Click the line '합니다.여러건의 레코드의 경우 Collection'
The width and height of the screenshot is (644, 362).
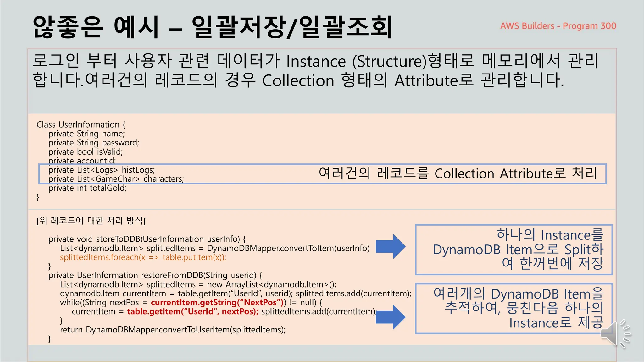[x=298, y=80]
